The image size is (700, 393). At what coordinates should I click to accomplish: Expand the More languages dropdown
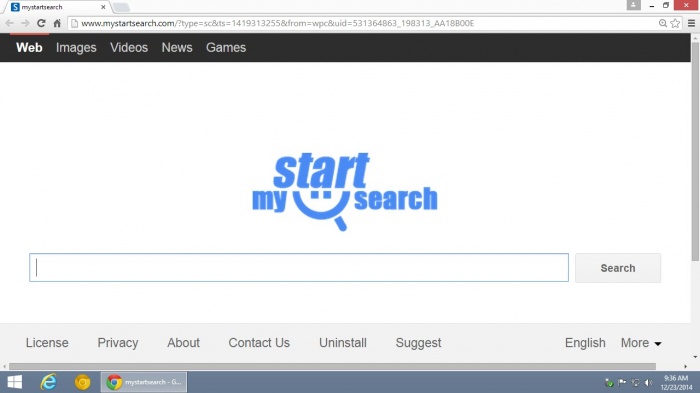(x=641, y=343)
